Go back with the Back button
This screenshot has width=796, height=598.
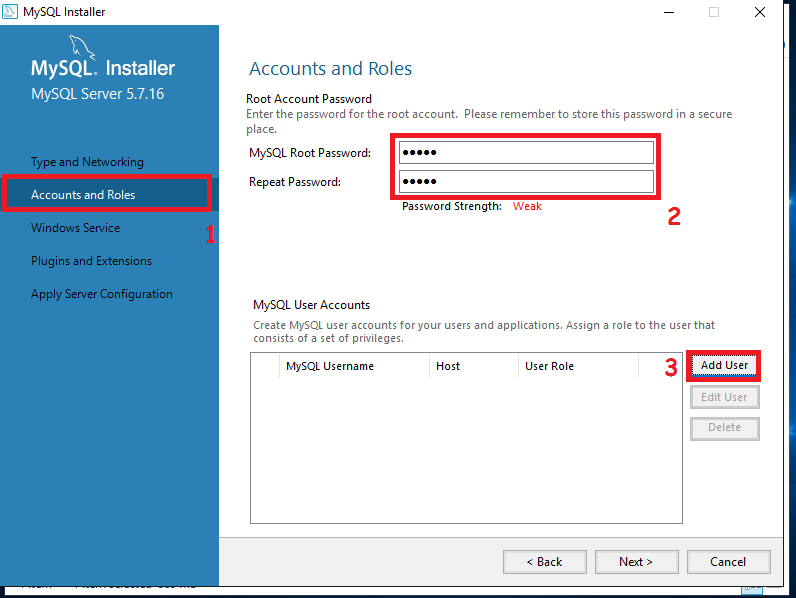coord(545,562)
